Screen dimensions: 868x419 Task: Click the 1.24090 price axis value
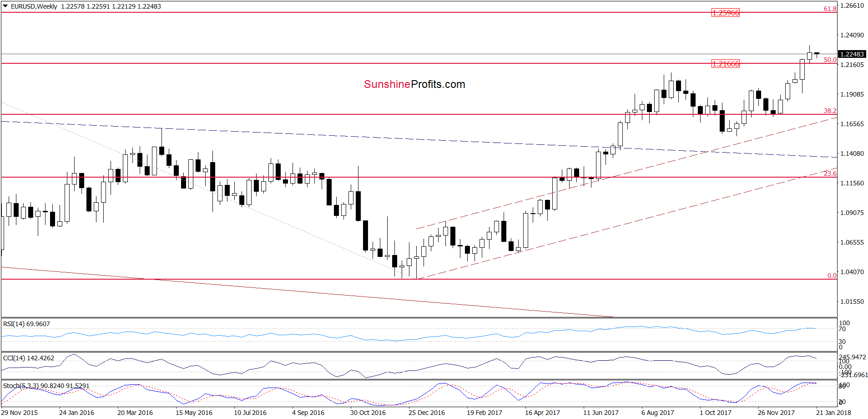coord(852,35)
